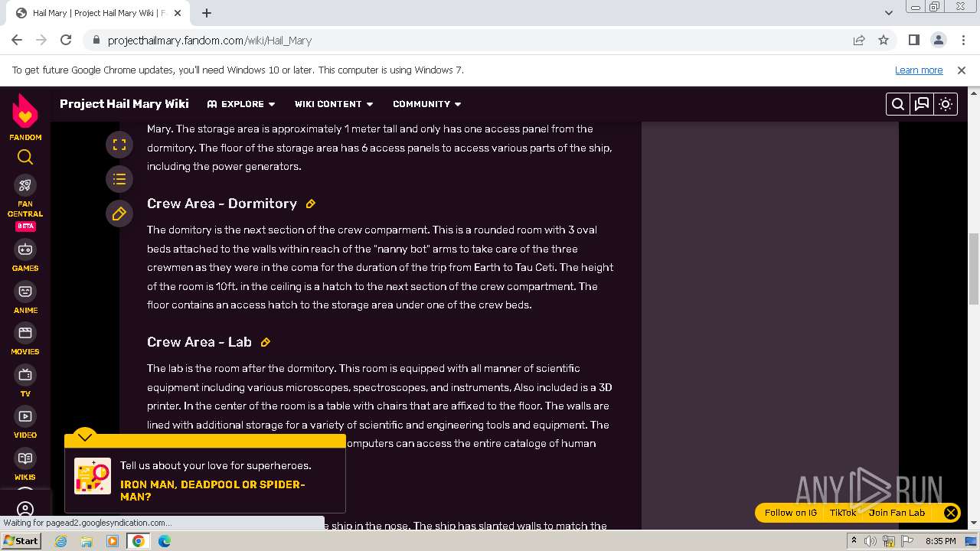Bookmark this page with the star
This screenshot has width=980, height=551.
tap(884, 40)
